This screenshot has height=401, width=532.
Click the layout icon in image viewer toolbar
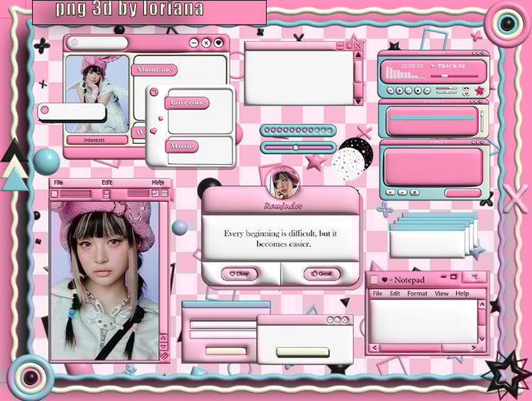coord(155,193)
